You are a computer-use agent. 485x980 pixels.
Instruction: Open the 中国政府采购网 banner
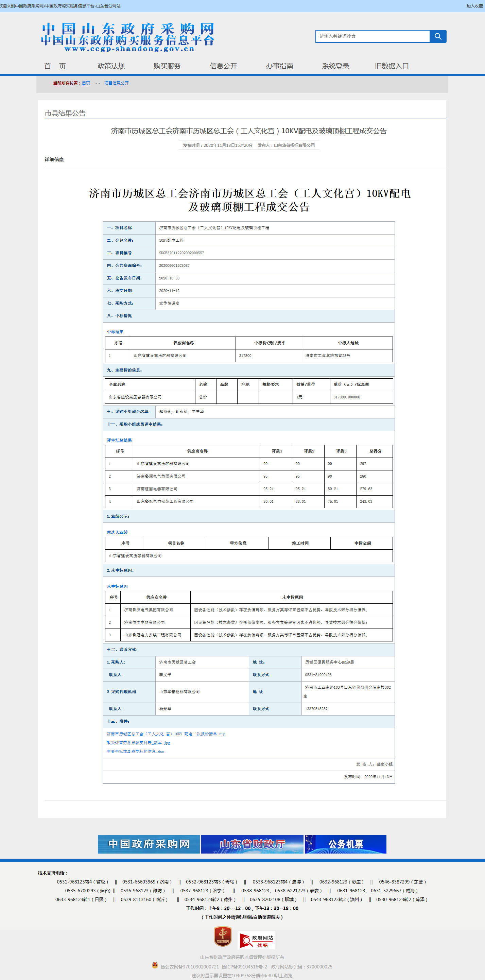(149, 844)
